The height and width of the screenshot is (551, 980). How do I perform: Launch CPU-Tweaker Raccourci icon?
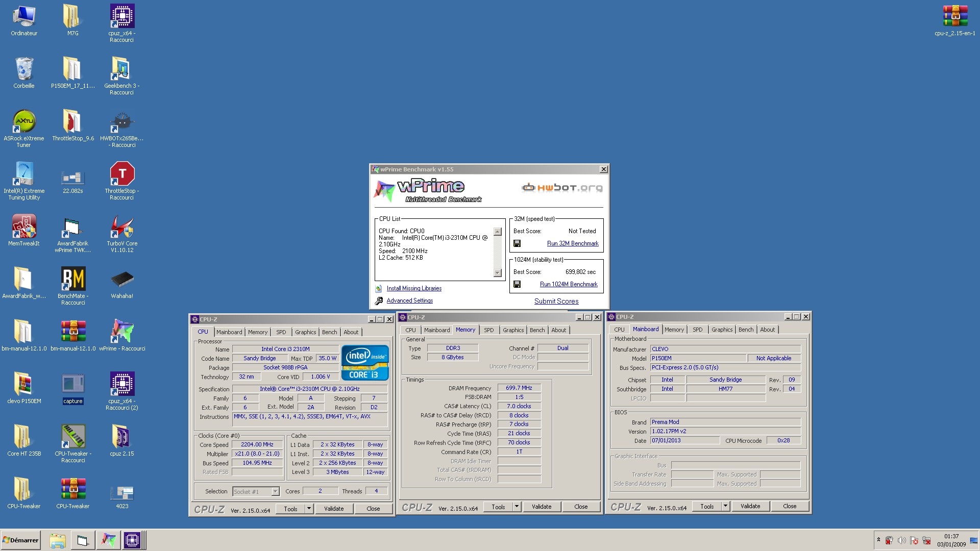coord(72,443)
